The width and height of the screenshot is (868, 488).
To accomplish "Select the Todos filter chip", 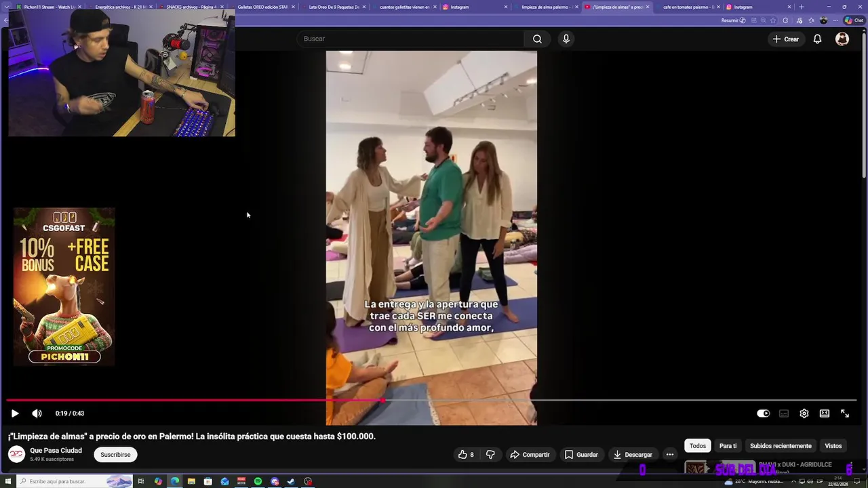I will 698,446.
